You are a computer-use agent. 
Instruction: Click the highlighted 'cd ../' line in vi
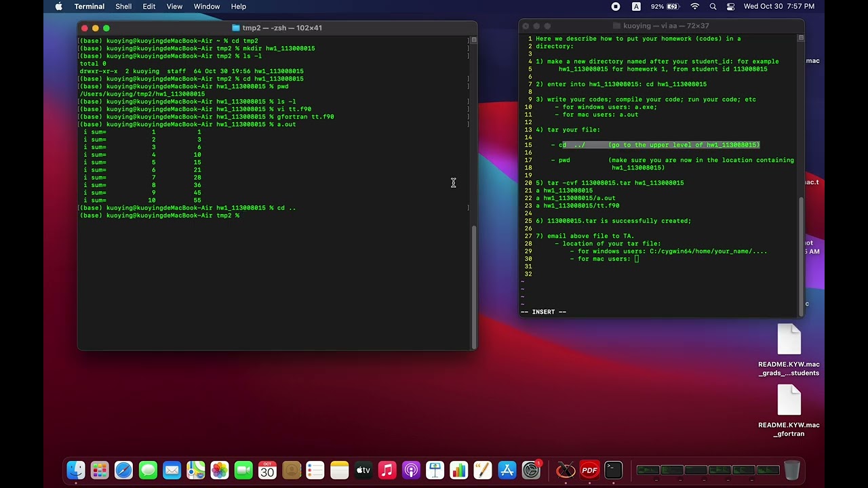(659, 145)
